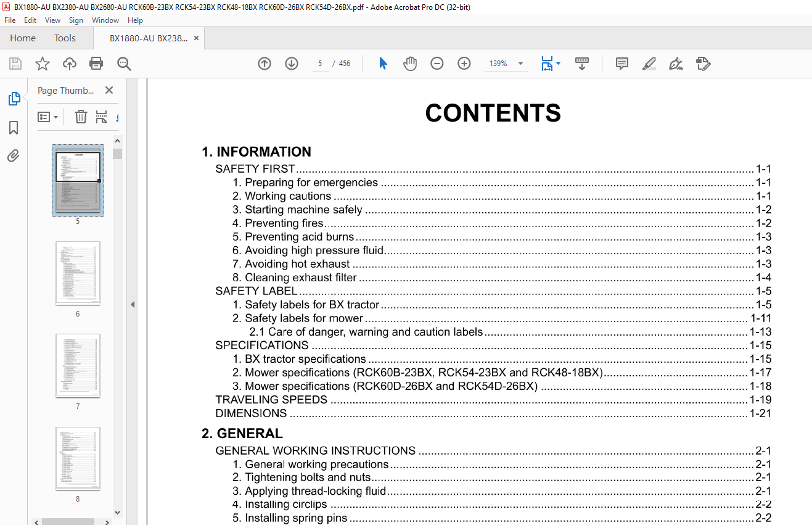Select page 7 thumbnail
The height and width of the screenshot is (525, 812).
coord(78,366)
